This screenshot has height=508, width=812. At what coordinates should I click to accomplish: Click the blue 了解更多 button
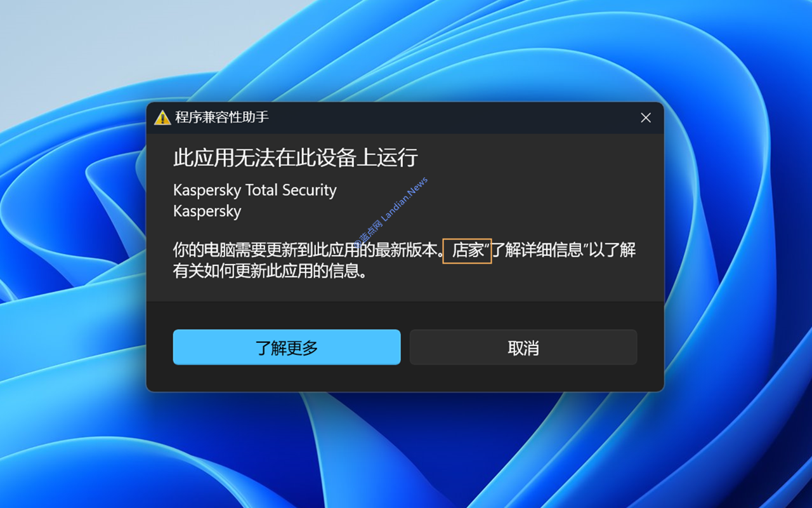287,347
